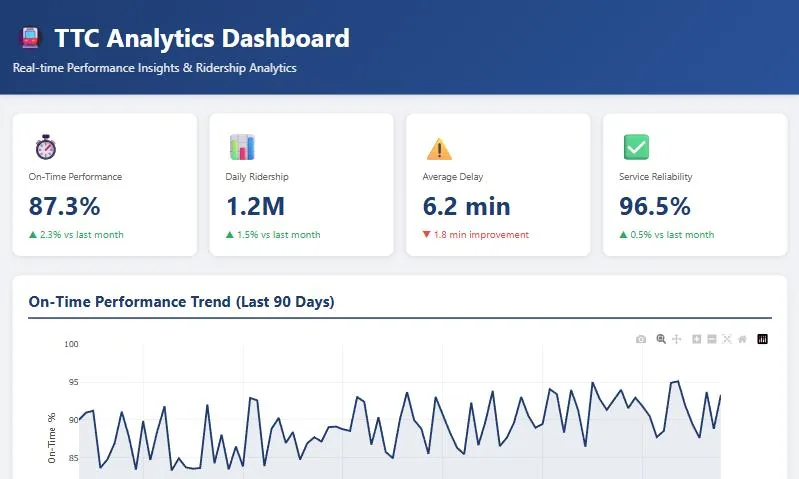The image size is (799, 479).
Task: Click the Average Delay card label
Action: (452, 177)
